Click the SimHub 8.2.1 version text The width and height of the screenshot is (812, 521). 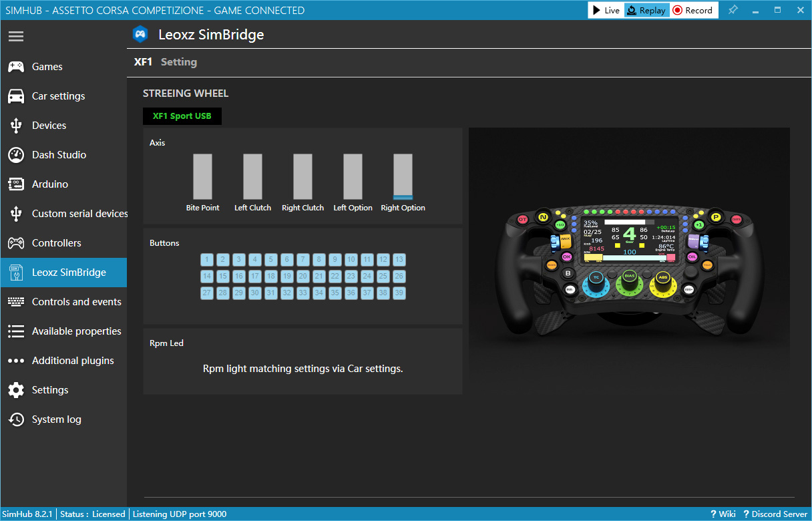point(28,514)
